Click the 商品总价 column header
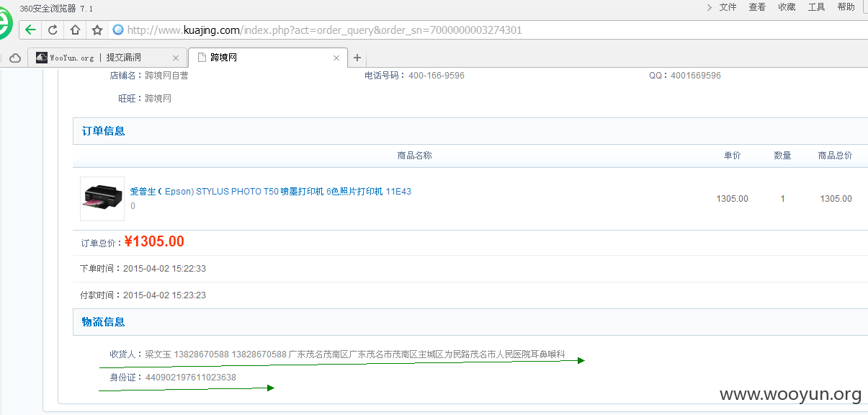This screenshot has width=868, height=415. [835, 156]
